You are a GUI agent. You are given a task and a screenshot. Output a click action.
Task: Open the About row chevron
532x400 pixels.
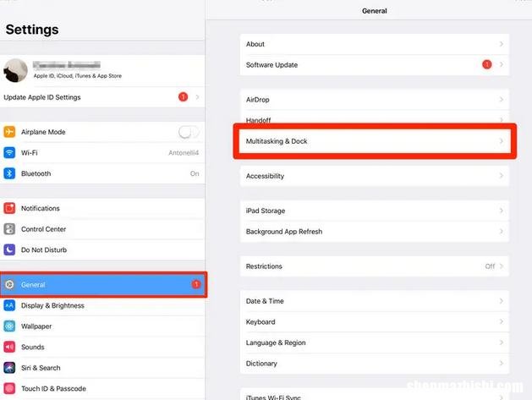pyautogui.click(x=501, y=44)
